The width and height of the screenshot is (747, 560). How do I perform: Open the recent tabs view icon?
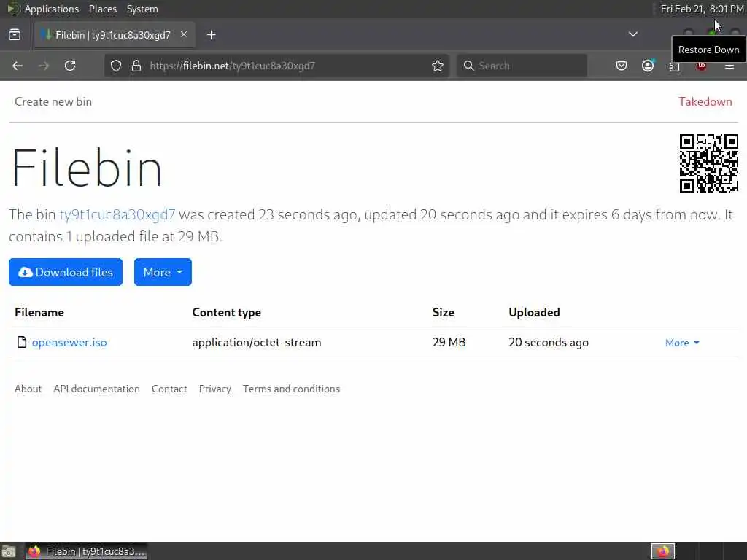(x=15, y=35)
